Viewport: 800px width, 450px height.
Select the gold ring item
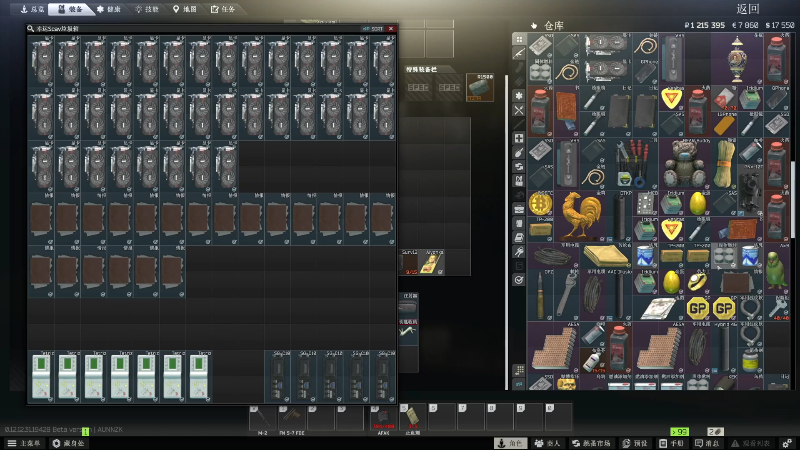[x=697, y=282]
